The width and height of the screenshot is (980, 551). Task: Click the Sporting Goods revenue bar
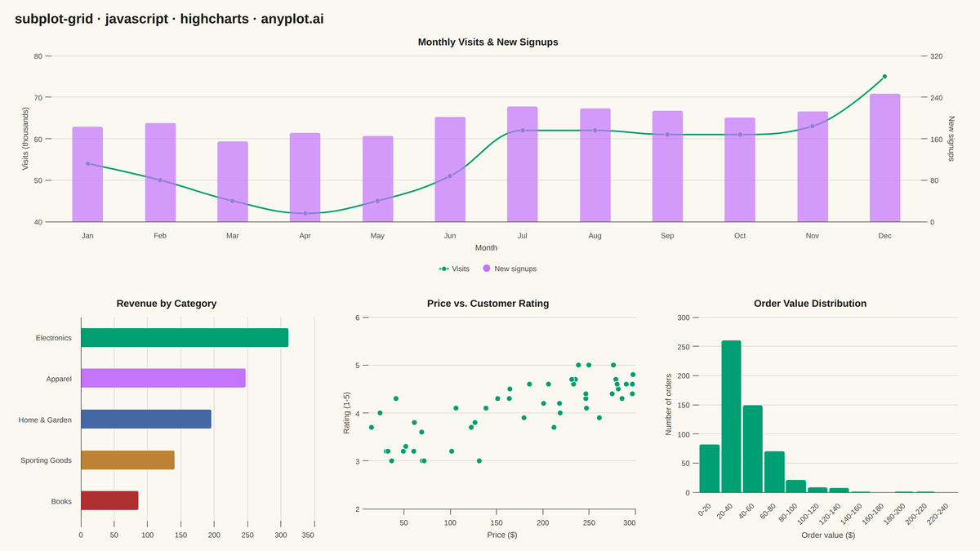[127, 460]
